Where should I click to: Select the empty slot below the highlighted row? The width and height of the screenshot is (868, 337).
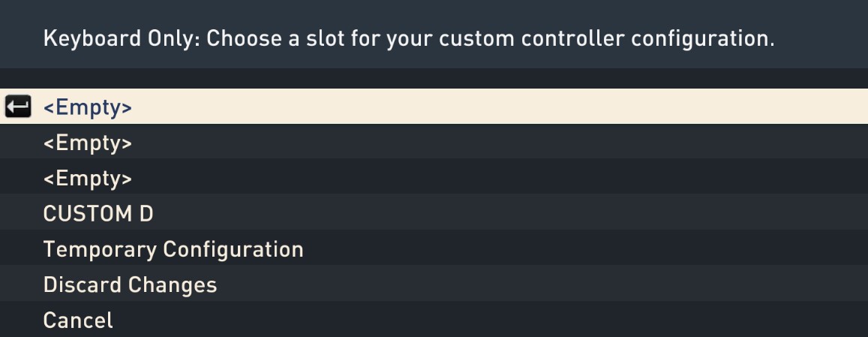[x=434, y=142]
